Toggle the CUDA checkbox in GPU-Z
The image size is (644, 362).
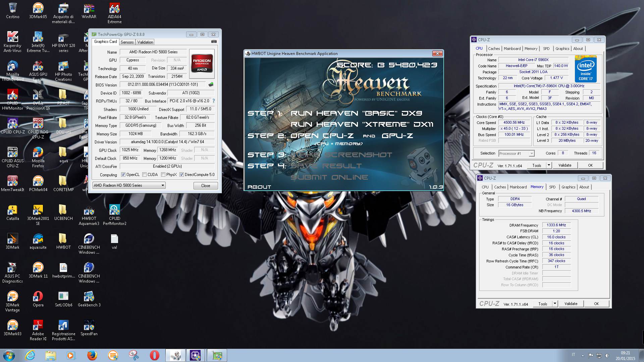point(144,175)
